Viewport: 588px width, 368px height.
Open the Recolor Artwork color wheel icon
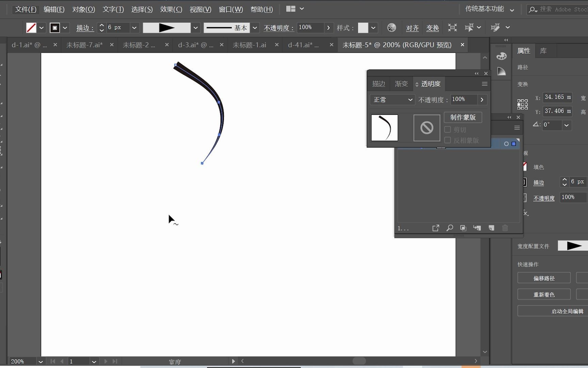(392, 28)
